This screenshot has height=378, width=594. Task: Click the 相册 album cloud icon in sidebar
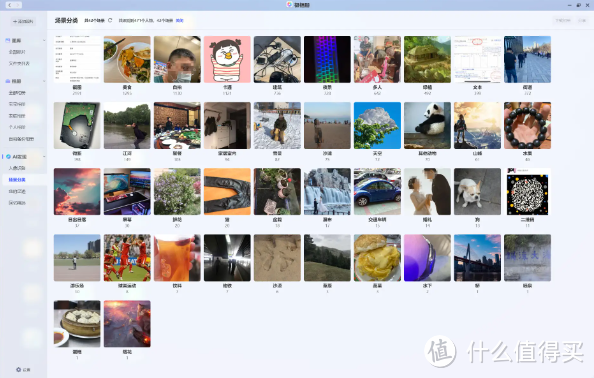click(x=8, y=81)
